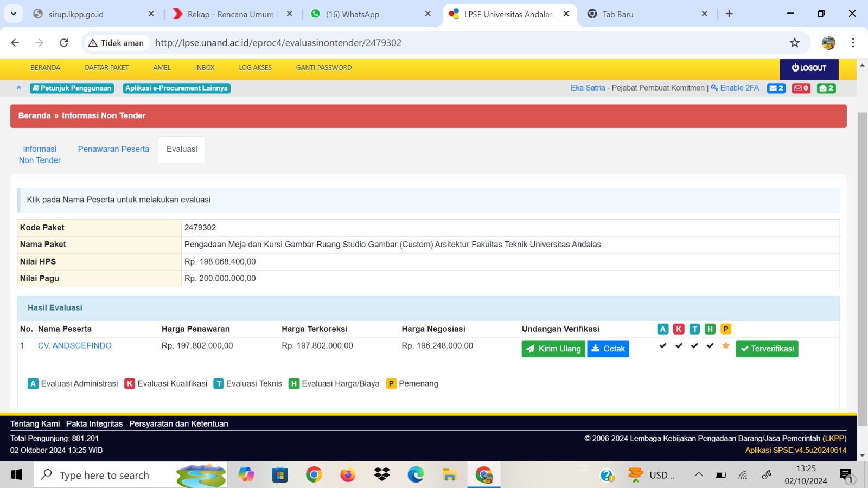Screen dimensions: 868x488
Task: Reload the LPSE page
Action: pos(63,43)
